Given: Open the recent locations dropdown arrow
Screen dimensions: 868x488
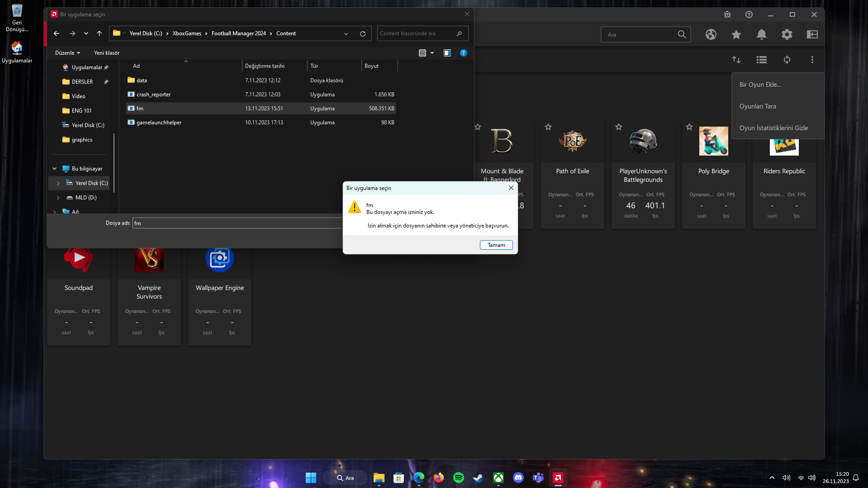Looking at the screenshot, I should [86, 33].
